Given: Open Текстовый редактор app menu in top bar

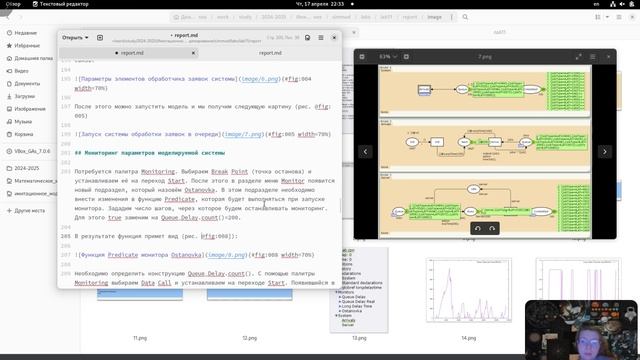Looking at the screenshot, I should [x=60, y=4].
